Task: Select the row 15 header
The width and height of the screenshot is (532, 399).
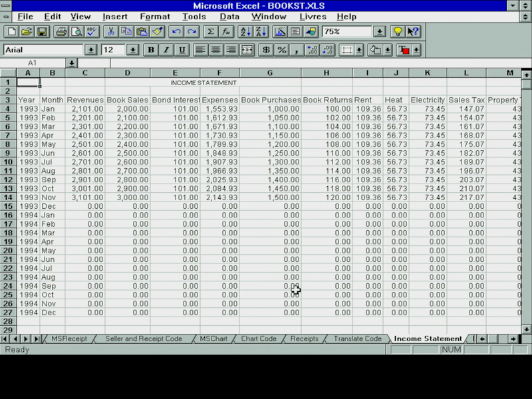Action: click(x=8, y=206)
